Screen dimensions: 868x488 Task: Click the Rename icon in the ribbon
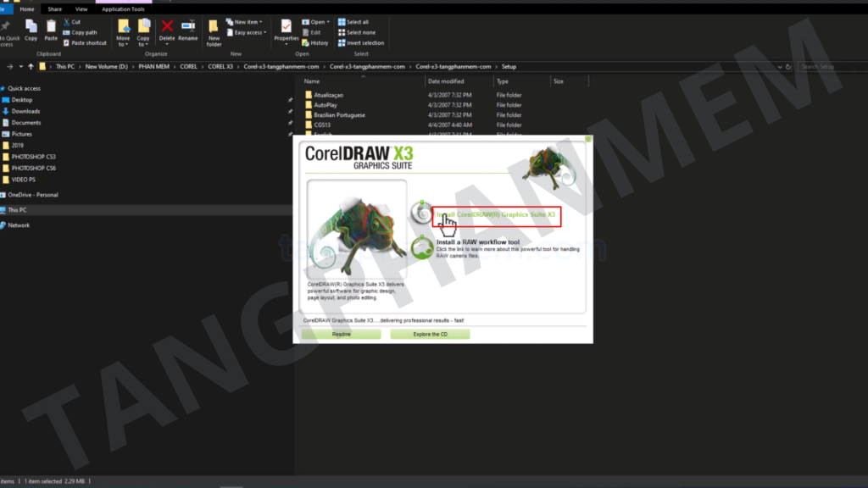(x=188, y=27)
